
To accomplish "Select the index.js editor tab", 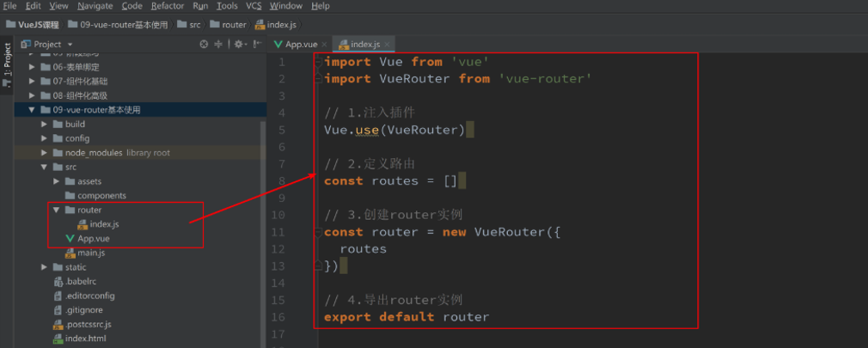I will [365, 45].
